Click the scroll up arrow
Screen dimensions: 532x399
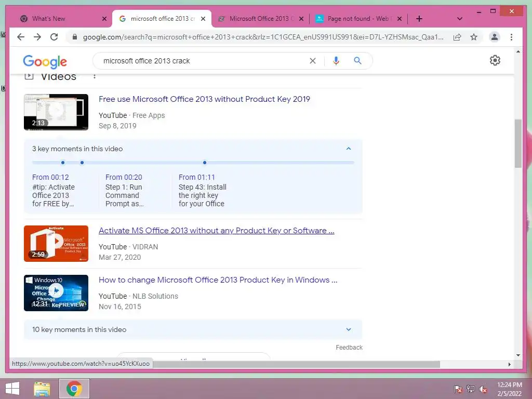tap(518, 51)
